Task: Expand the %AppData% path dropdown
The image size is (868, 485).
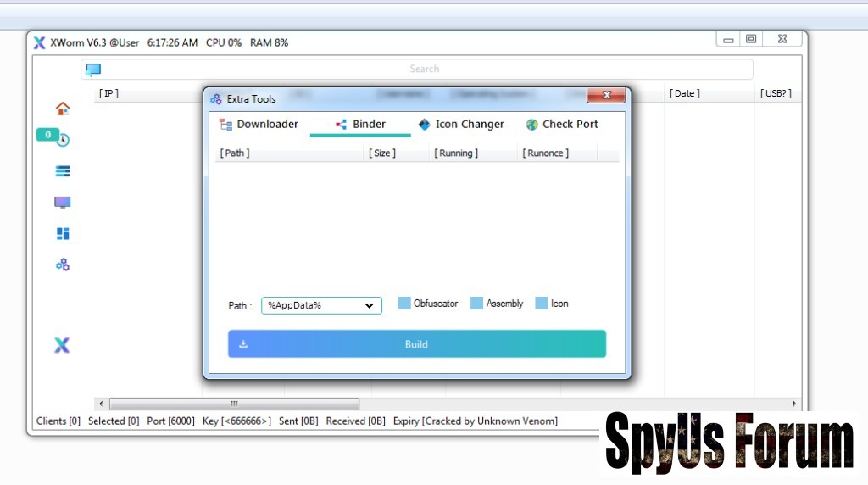Action: pyautogui.click(x=369, y=306)
